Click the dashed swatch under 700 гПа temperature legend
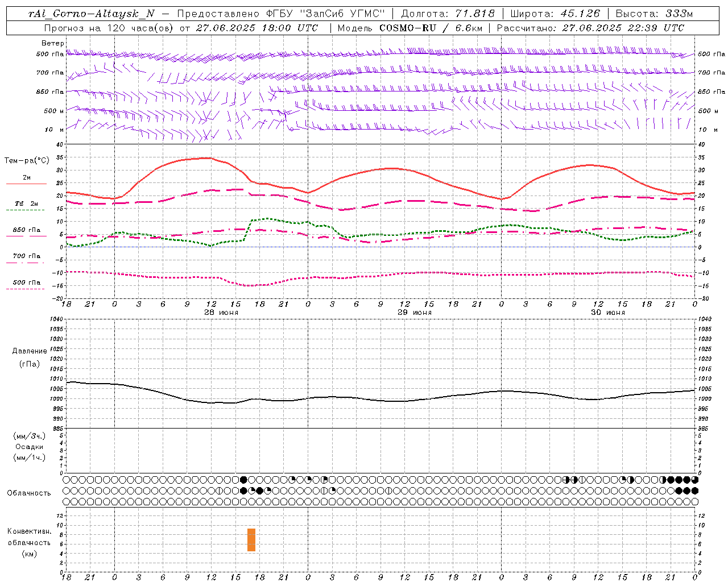The height and width of the screenshot is (582, 728). tap(26, 263)
